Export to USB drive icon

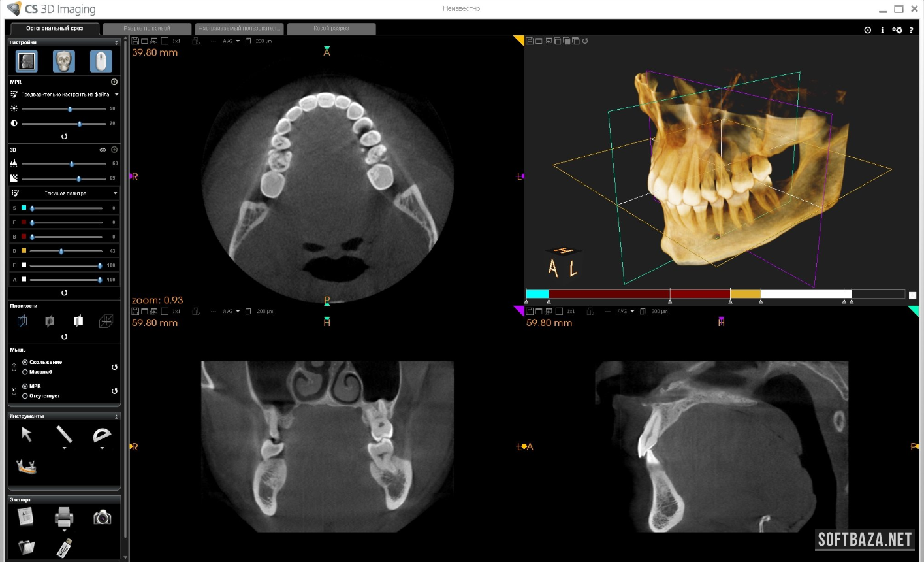tap(64, 548)
